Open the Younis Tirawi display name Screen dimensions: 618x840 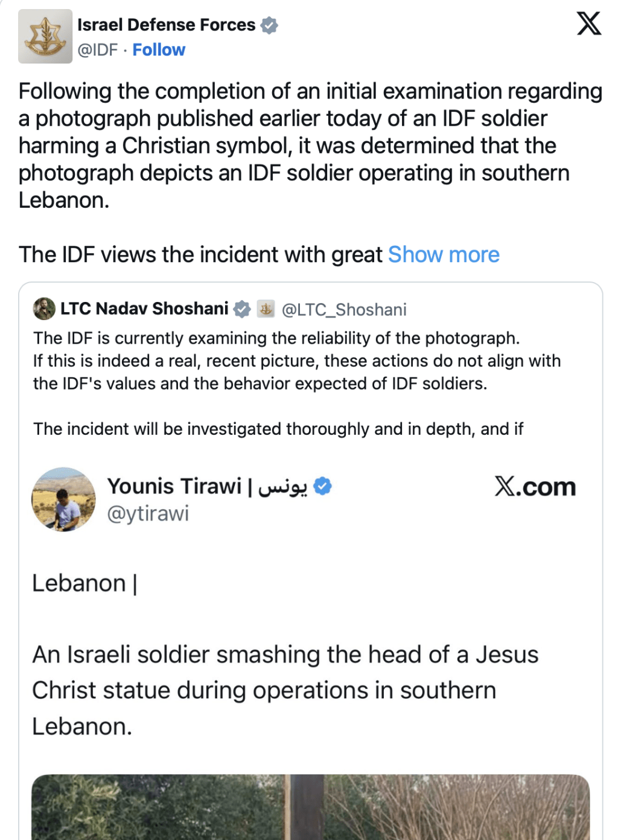point(174,486)
